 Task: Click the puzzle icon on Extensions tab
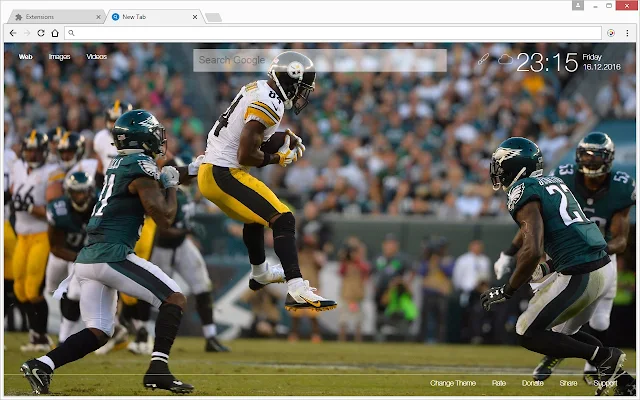click(x=18, y=17)
